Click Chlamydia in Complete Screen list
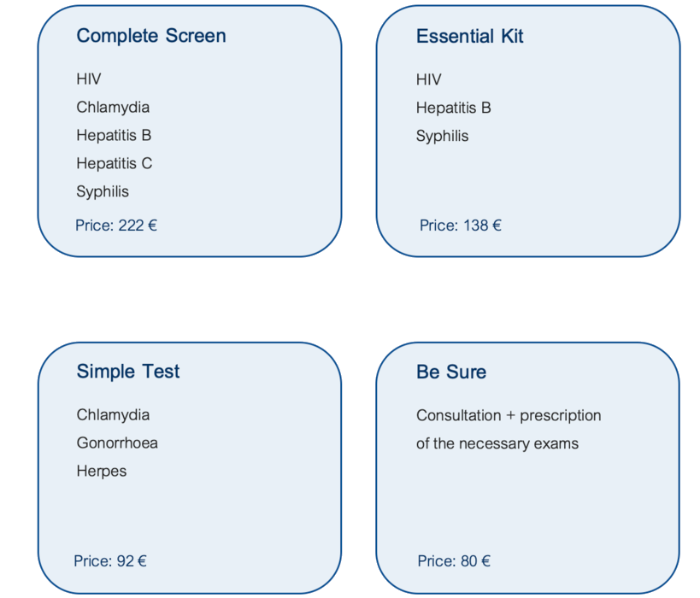The width and height of the screenshot is (700, 598). point(113,108)
